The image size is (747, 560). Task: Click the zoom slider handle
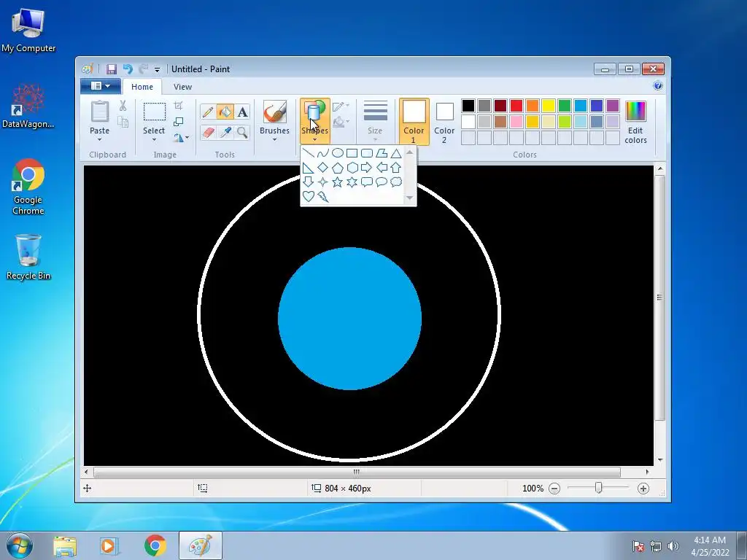(599, 488)
